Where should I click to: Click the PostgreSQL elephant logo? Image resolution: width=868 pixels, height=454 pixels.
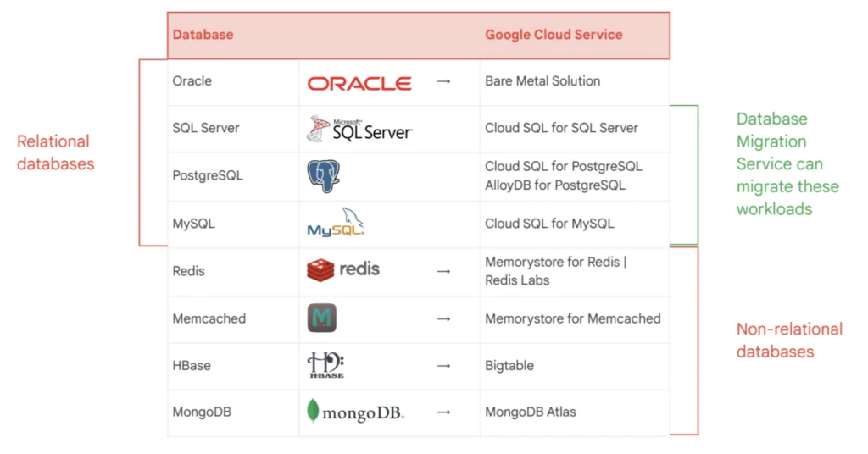pyautogui.click(x=323, y=176)
